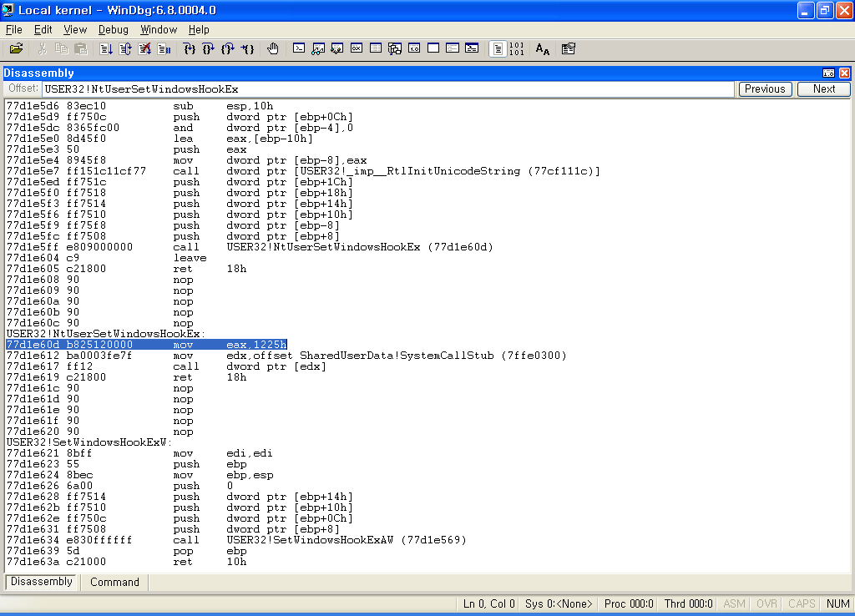Open the Disassembly window toolbar icon
Viewport: 855px width, 616px height.
pyautogui.click(x=414, y=48)
